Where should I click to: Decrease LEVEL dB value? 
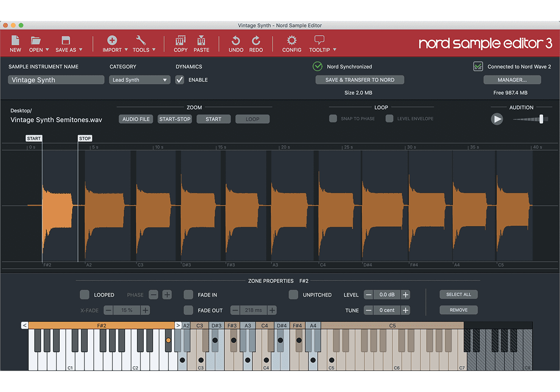(369, 295)
